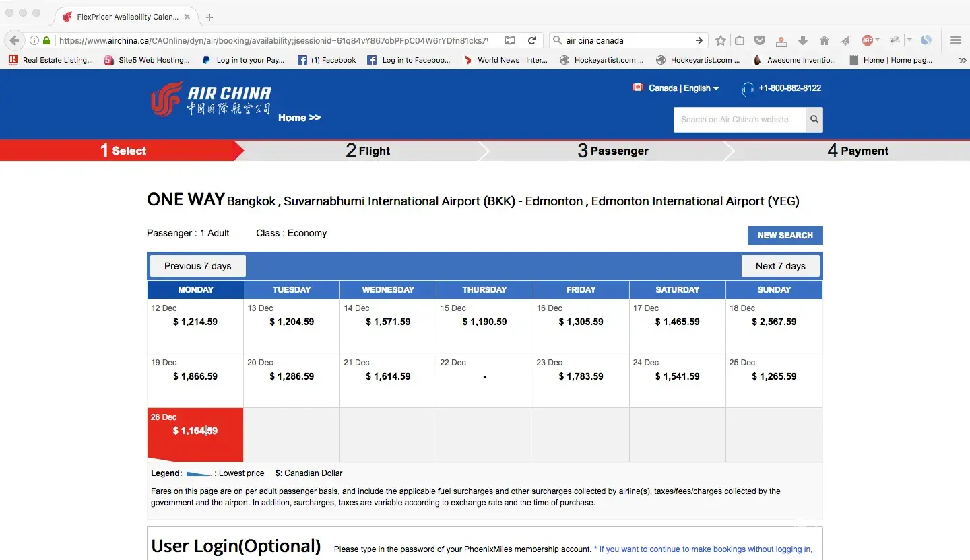Click the NEW SEARCH button
Viewport: 970px width, 560px height.
785,236
